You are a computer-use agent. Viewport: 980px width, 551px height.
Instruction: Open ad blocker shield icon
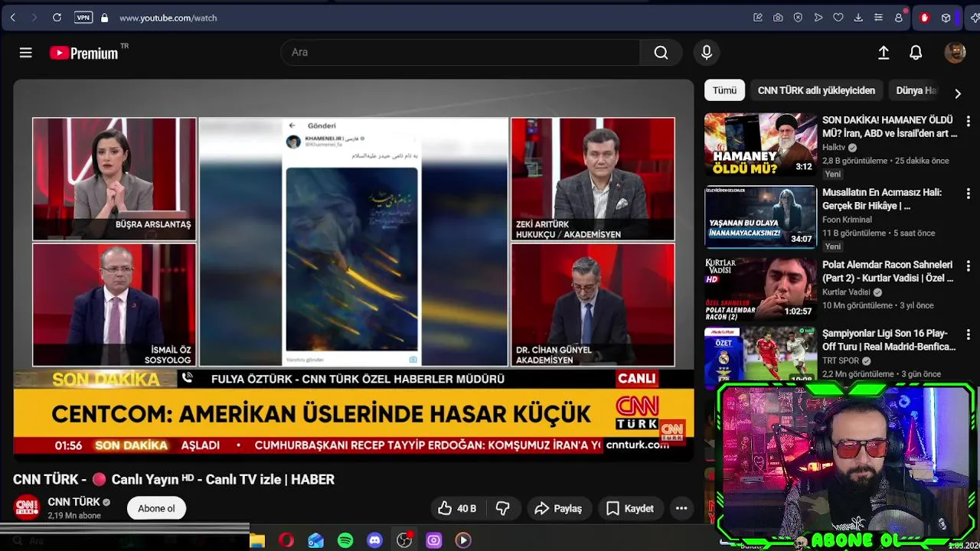point(798,18)
